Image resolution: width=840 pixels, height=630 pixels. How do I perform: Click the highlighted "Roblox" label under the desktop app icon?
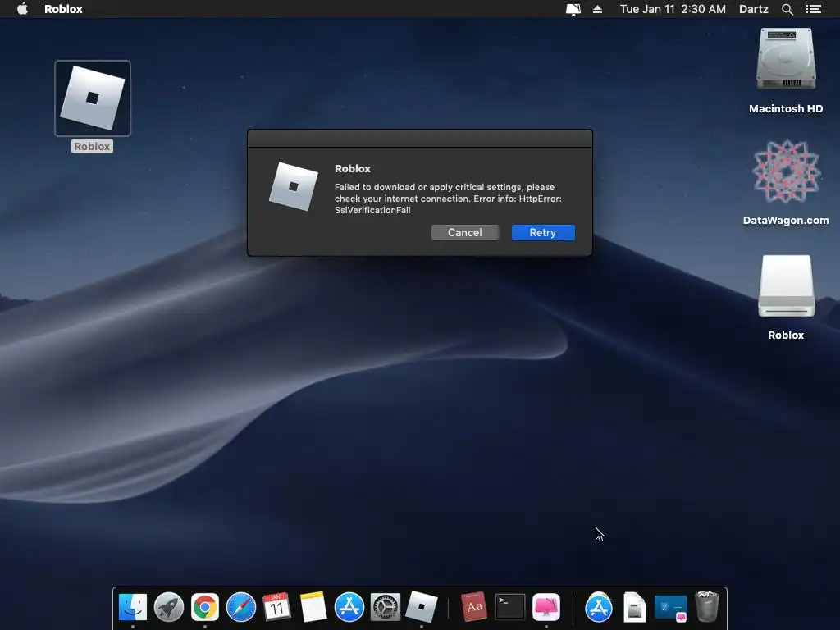92,146
